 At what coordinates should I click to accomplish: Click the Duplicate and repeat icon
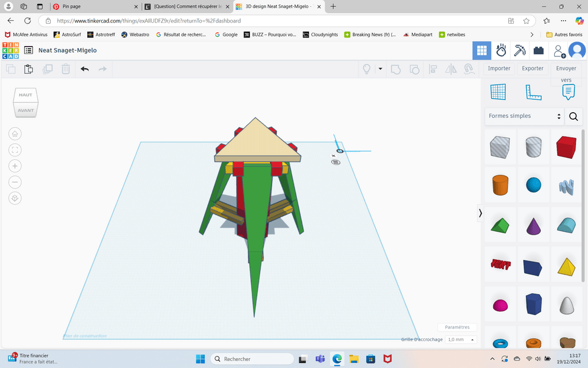click(47, 69)
